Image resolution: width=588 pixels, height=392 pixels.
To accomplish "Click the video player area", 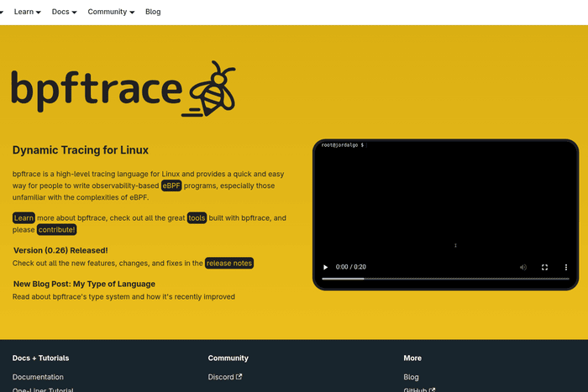I will coord(445,215).
